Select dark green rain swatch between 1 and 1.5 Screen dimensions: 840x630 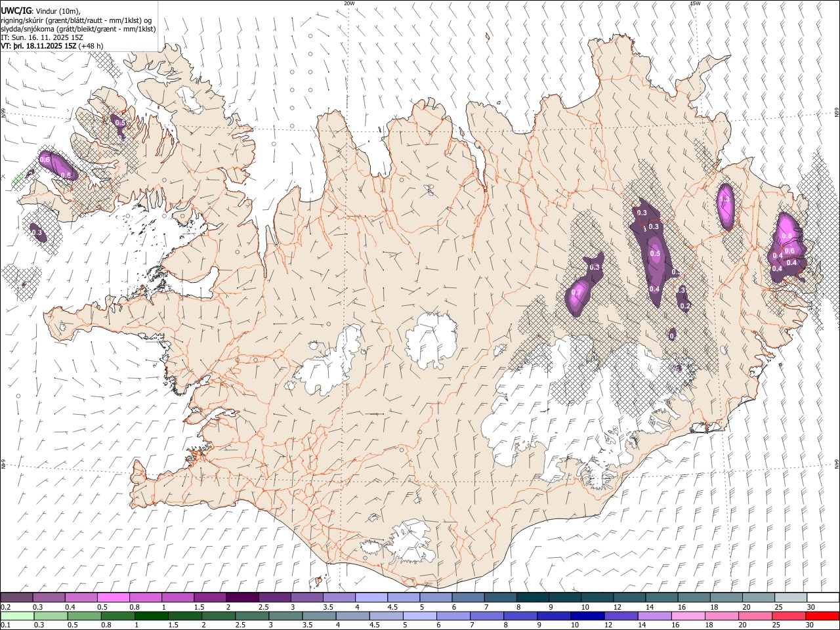[x=151, y=616]
